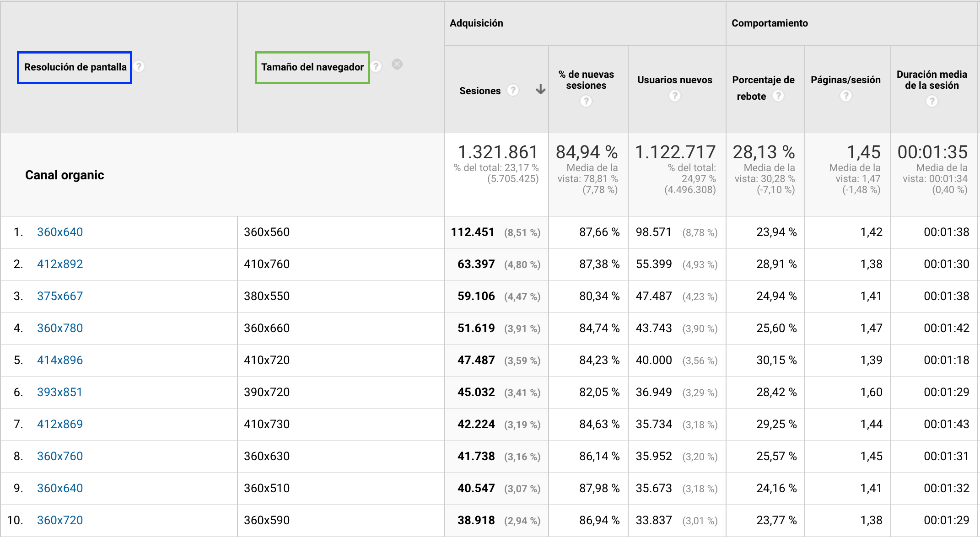Sort by Usuarios nuevos column header
This screenshot has width=980, height=538.
674,80
